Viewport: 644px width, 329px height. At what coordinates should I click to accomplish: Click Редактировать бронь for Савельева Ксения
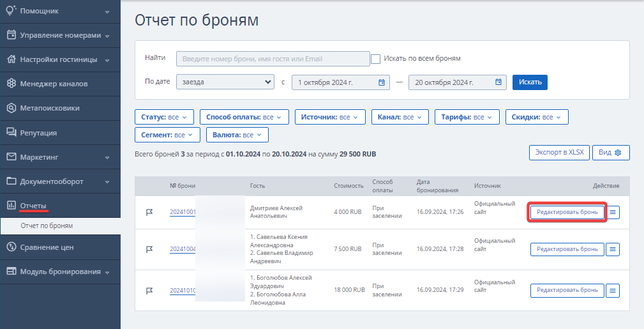567,249
